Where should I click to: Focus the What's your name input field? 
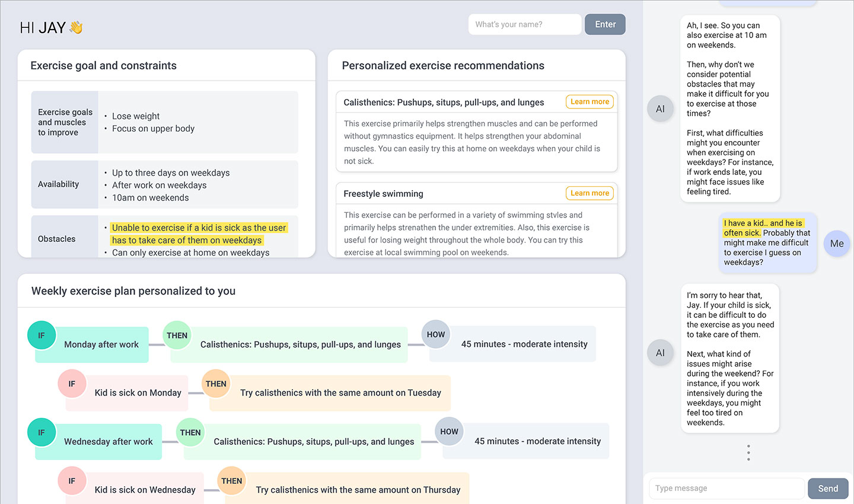click(525, 24)
